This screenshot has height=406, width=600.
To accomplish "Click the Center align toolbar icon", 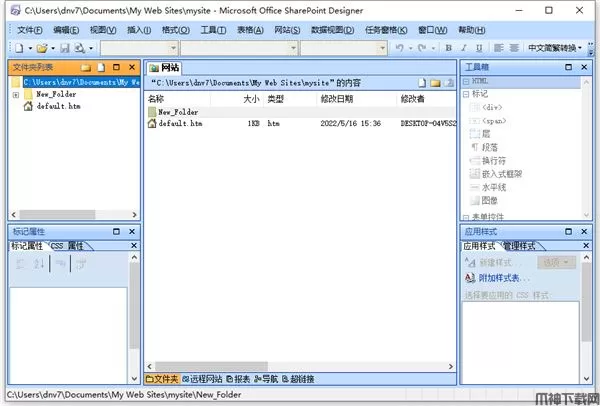I will [514, 48].
